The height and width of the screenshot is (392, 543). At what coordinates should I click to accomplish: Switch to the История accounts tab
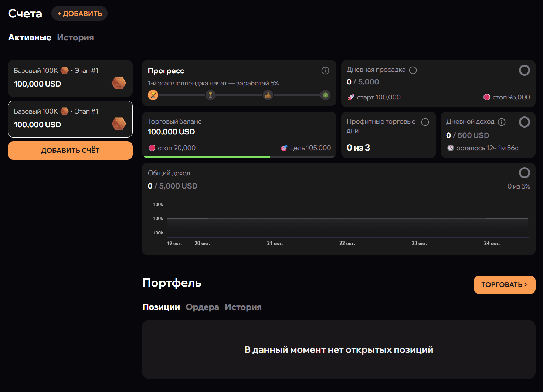coord(75,38)
